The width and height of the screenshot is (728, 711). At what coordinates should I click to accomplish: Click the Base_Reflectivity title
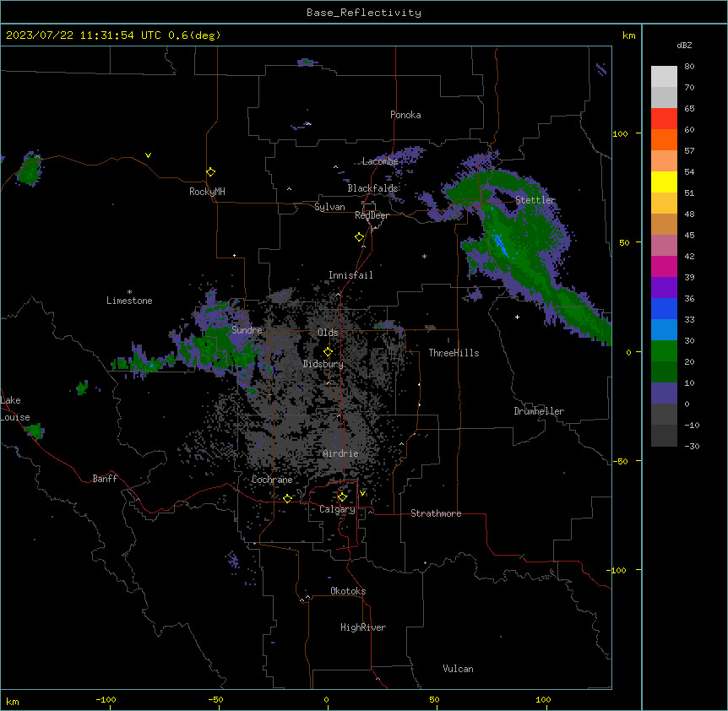pyautogui.click(x=364, y=13)
